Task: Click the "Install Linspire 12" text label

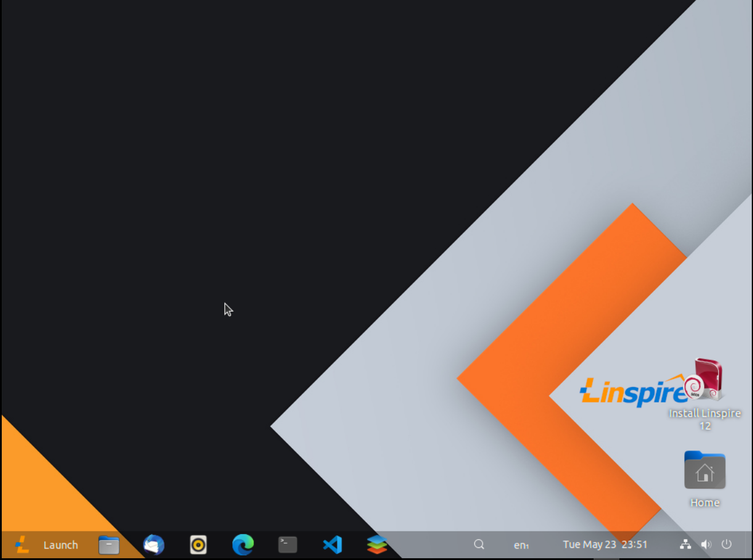Action: point(705,419)
